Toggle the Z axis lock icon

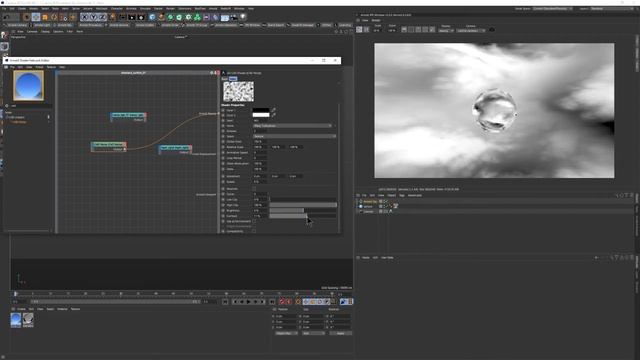(x=102, y=17)
